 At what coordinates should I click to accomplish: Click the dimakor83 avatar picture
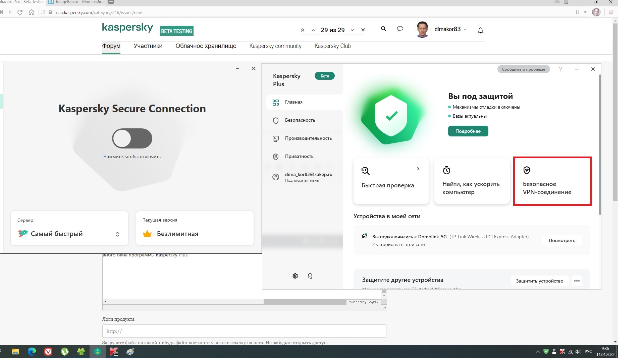point(423,29)
